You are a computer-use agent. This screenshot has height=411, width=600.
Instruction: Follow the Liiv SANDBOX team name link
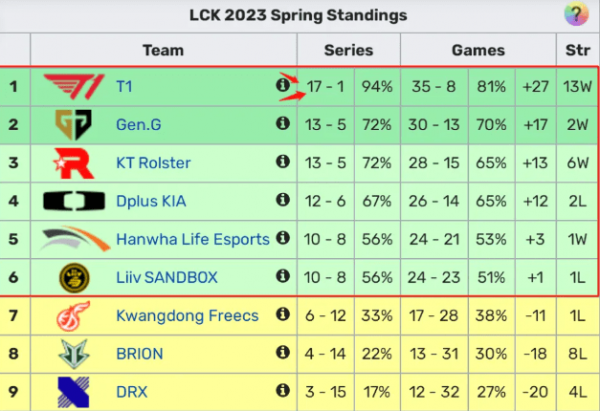tap(166, 277)
